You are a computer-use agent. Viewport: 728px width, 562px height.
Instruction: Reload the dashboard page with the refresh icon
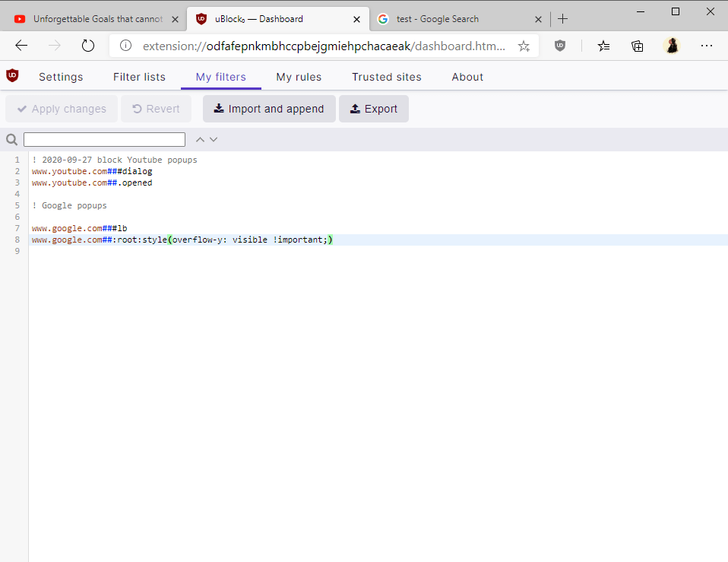pyautogui.click(x=87, y=45)
